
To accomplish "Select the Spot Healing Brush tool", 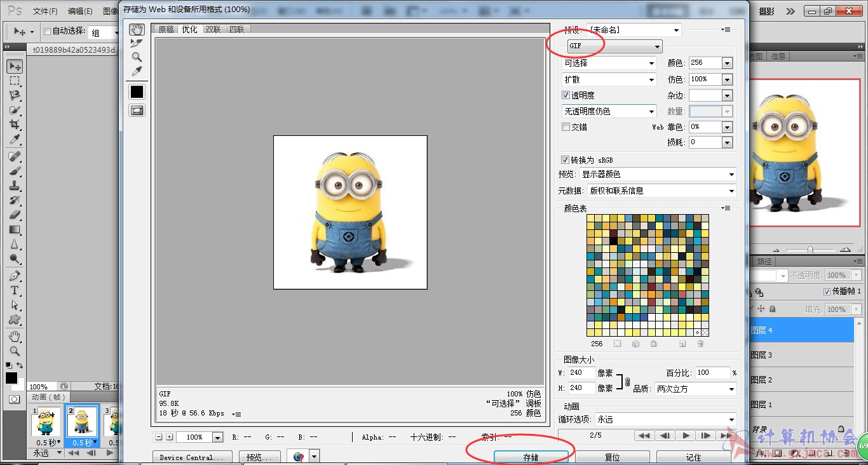I will click(x=15, y=156).
